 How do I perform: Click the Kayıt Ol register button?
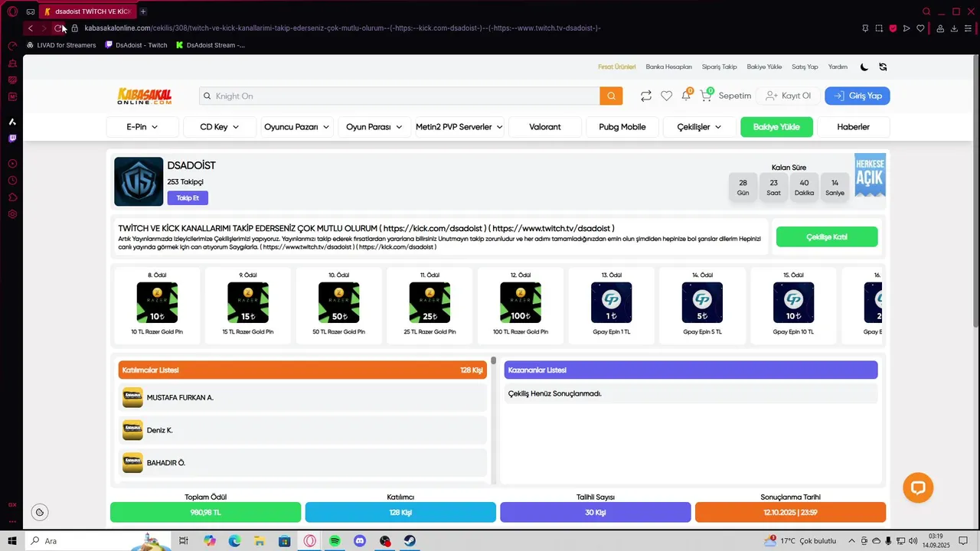tap(788, 96)
